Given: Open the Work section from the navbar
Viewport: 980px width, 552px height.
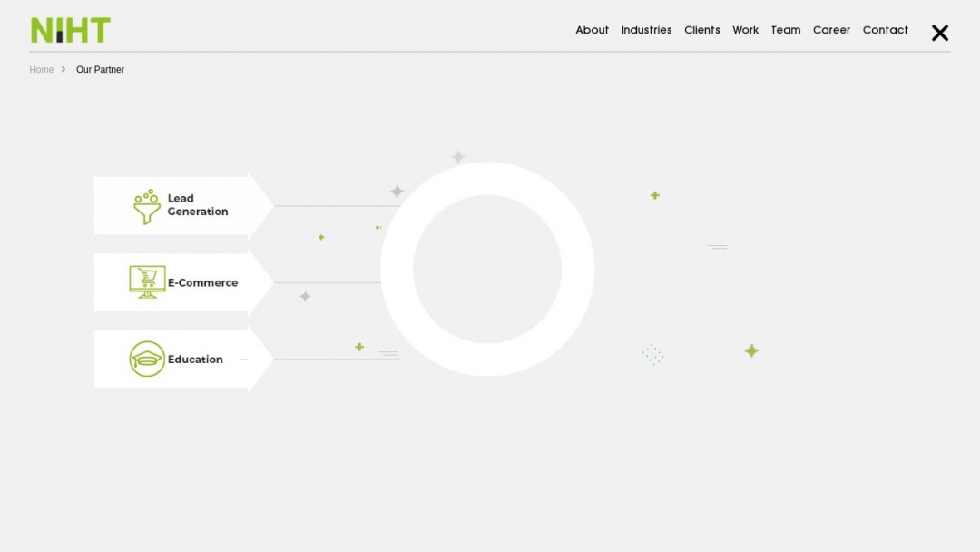Looking at the screenshot, I should pyautogui.click(x=746, y=30).
